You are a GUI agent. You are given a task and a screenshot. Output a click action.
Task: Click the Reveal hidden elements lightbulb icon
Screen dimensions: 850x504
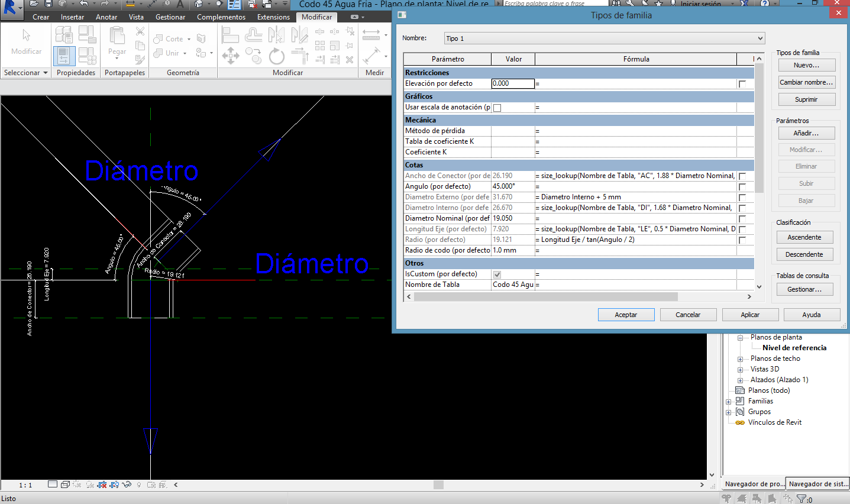pyautogui.click(x=139, y=484)
